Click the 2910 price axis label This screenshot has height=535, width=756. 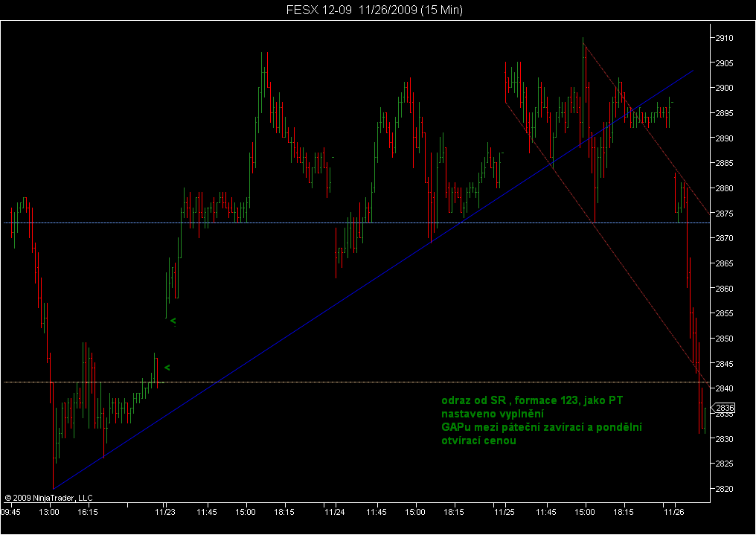click(x=725, y=38)
